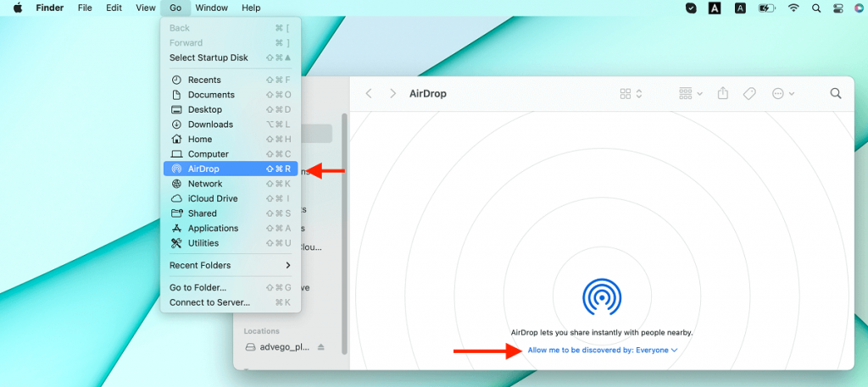Choose Select Startup Disk in Go menu
868x387 pixels.
tap(231, 58)
